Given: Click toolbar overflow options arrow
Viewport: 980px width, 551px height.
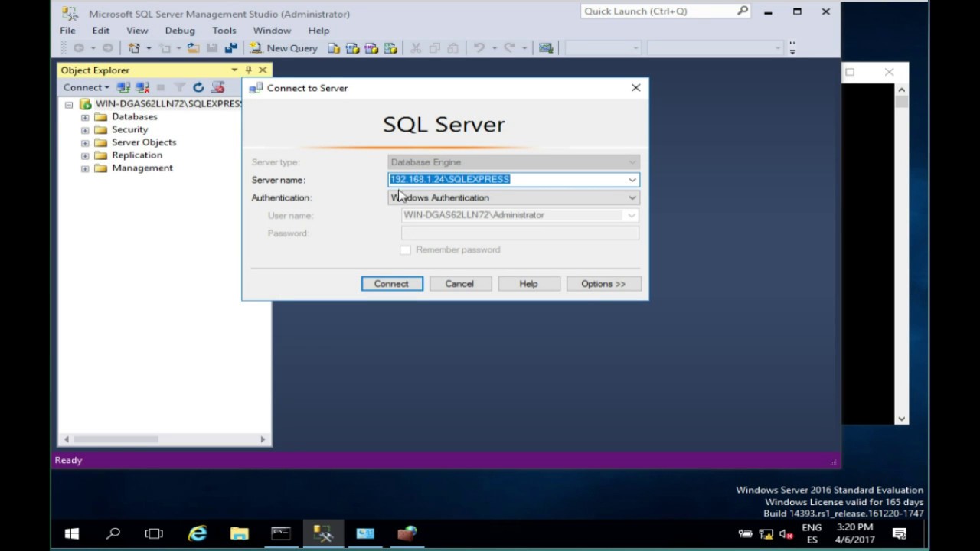Looking at the screenshot, I should [792, 48].
